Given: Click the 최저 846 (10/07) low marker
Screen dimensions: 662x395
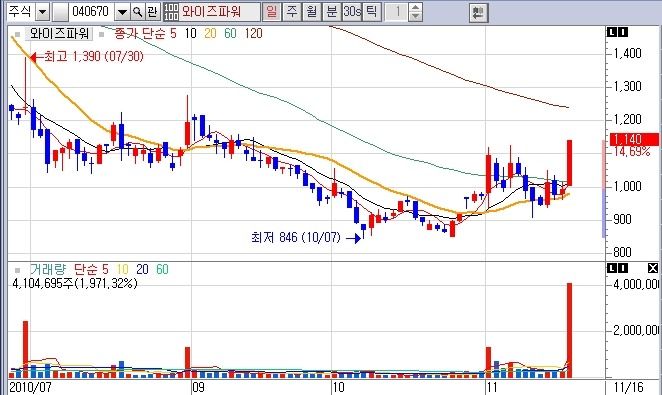Looking at the screenshot, I should pos(306,238).
